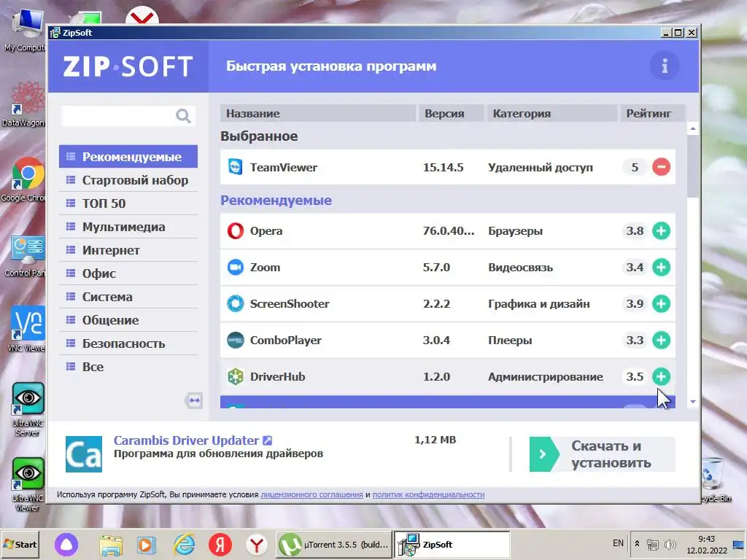Click the scrollbar down arrow in list

pos(693,402)
